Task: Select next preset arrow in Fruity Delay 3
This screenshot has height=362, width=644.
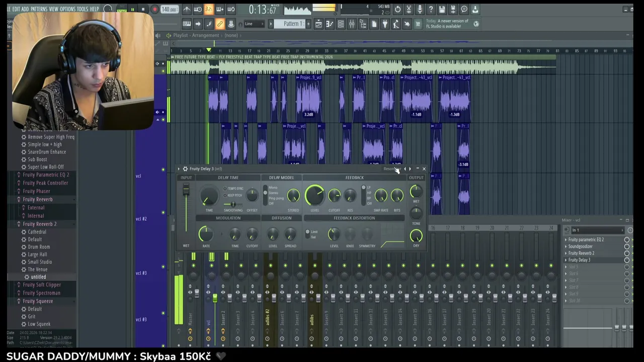Action: (410, 168)
